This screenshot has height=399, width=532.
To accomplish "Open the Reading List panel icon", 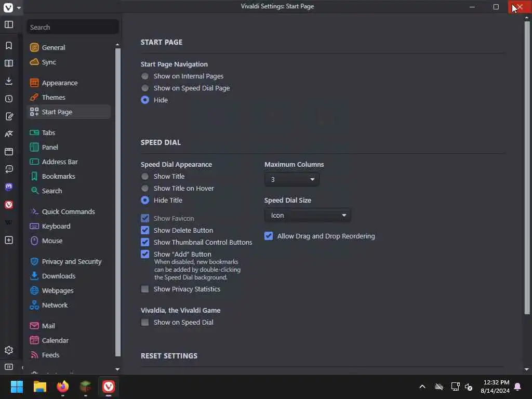I will tap(9, 63).
